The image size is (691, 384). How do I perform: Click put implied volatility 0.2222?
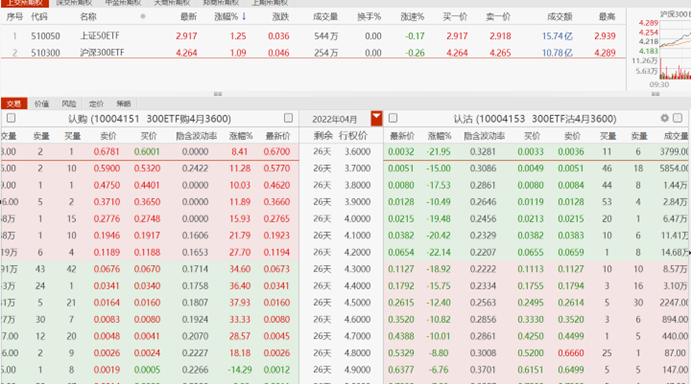click(483, 269)
